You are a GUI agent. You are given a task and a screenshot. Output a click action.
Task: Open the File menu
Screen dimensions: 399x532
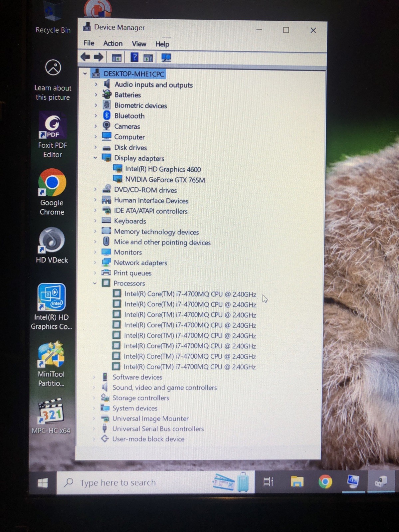click(89, 43)
